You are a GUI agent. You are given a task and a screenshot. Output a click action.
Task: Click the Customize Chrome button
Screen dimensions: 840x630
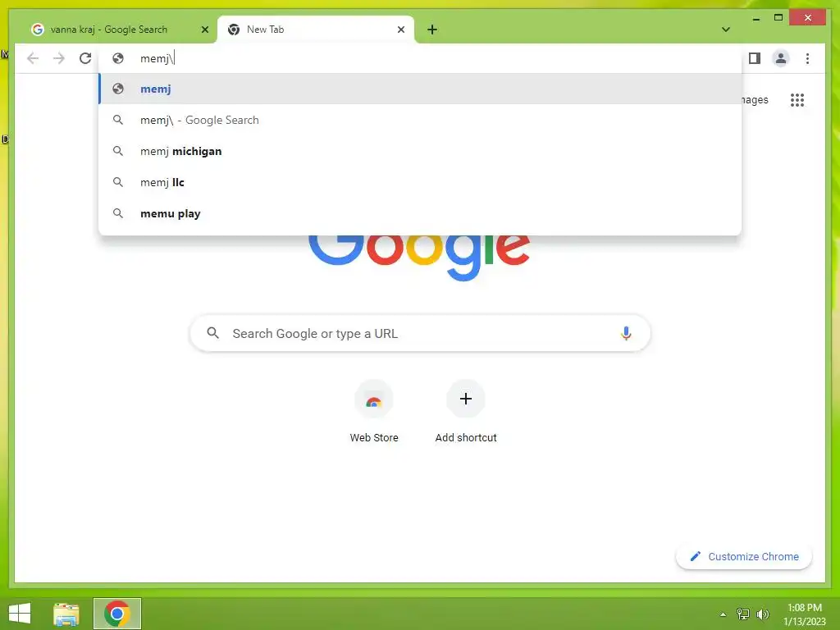coord(744,557)
